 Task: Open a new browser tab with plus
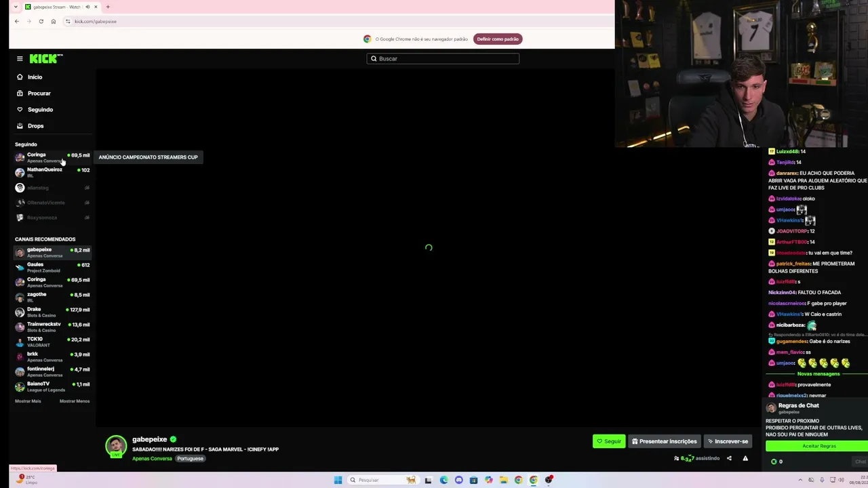(108, 7)
